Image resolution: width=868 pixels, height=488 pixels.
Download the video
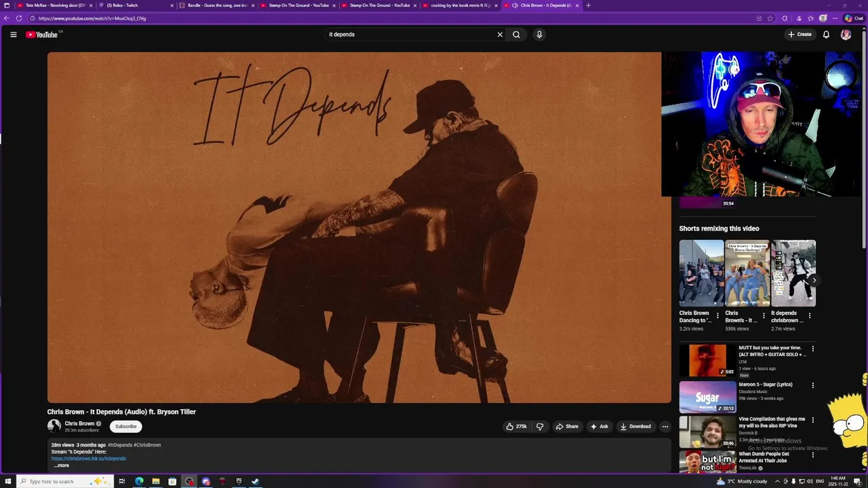[x=635, y=426]
